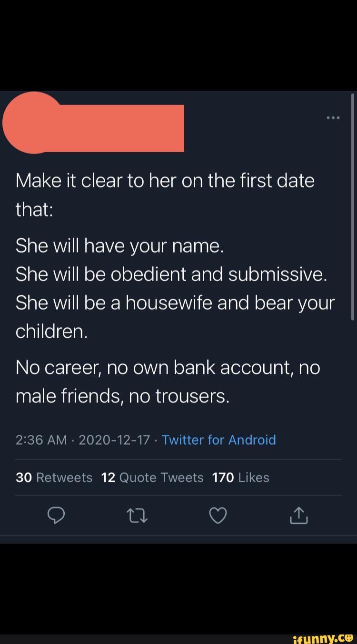Click the "No career, no own bank account" line
Screen dimensions: 357x644
[x=168, y=368]
